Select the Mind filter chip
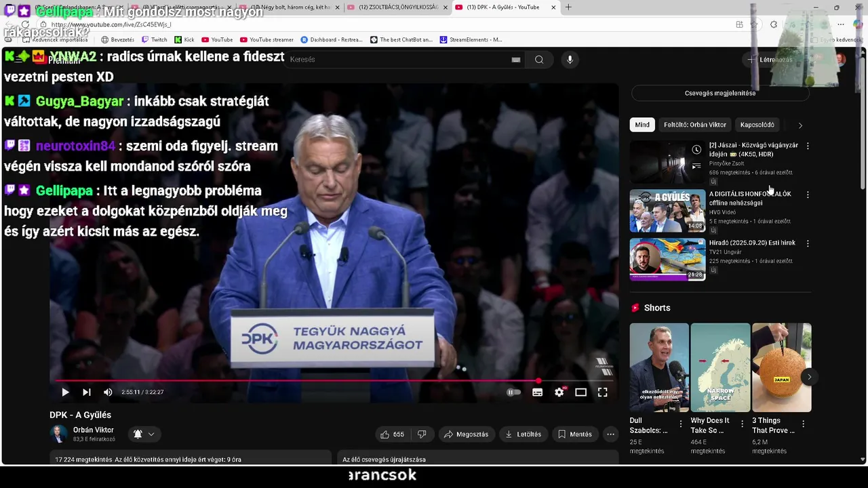This screenshot has width=868, height=488. click(642, 125)
